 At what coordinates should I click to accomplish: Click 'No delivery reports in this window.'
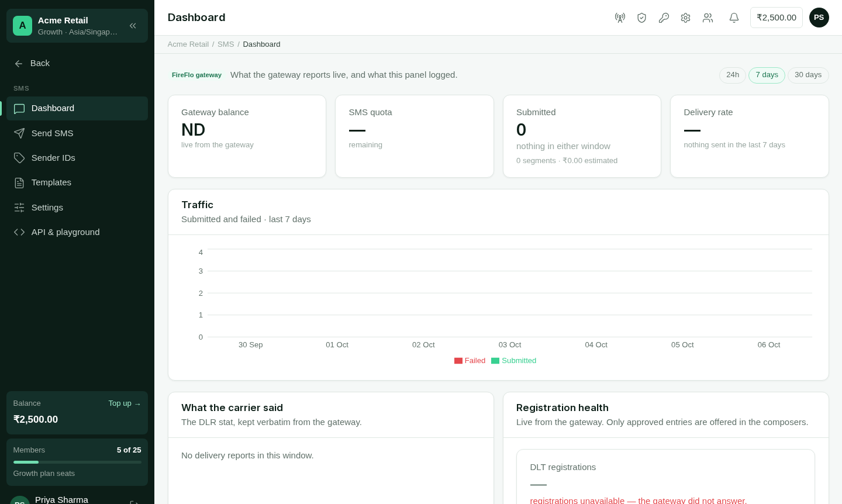tap(247, 455)
